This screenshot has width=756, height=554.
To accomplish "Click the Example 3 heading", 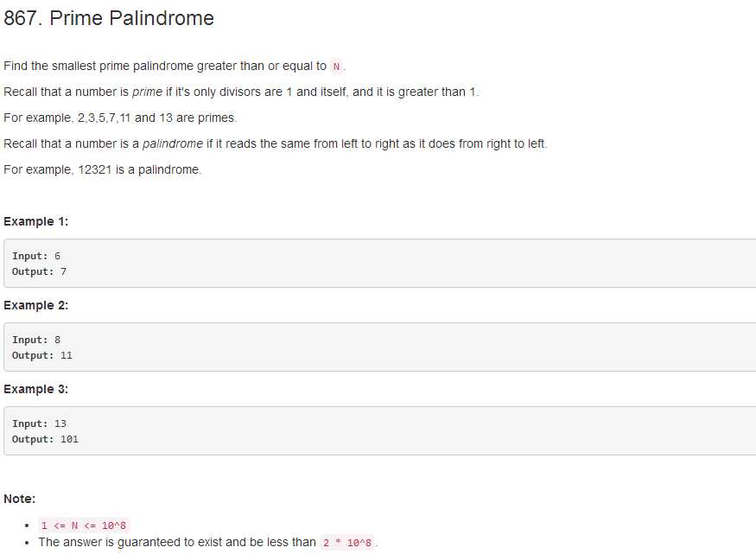I will click(x=35, y=389).
